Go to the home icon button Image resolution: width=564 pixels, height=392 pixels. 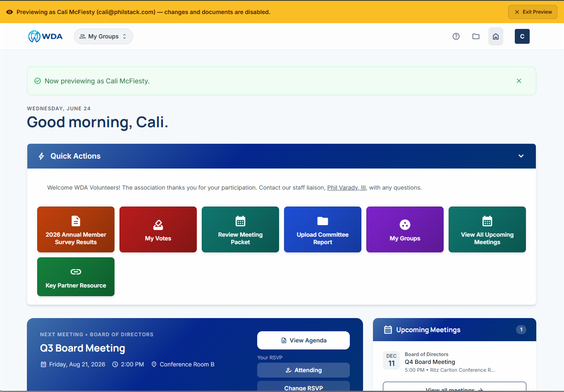pos(496,36)
